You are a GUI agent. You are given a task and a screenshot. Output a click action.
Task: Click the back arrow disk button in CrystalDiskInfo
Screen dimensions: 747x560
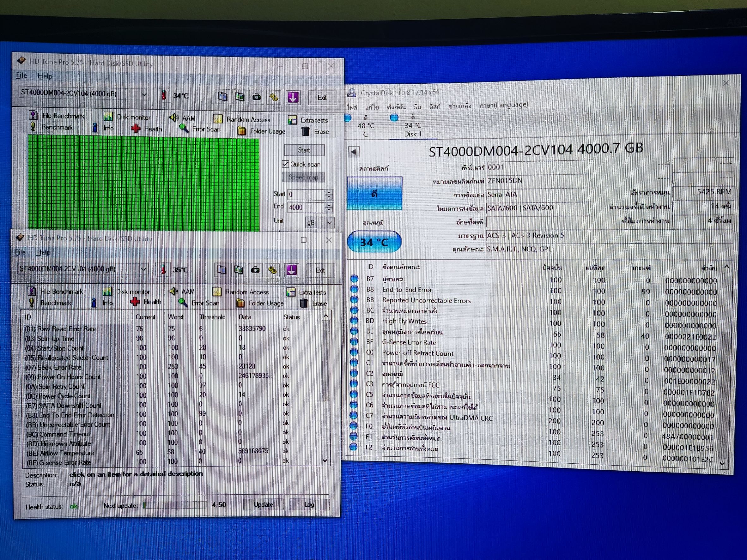pyautogui.click(x=354, y=152)
